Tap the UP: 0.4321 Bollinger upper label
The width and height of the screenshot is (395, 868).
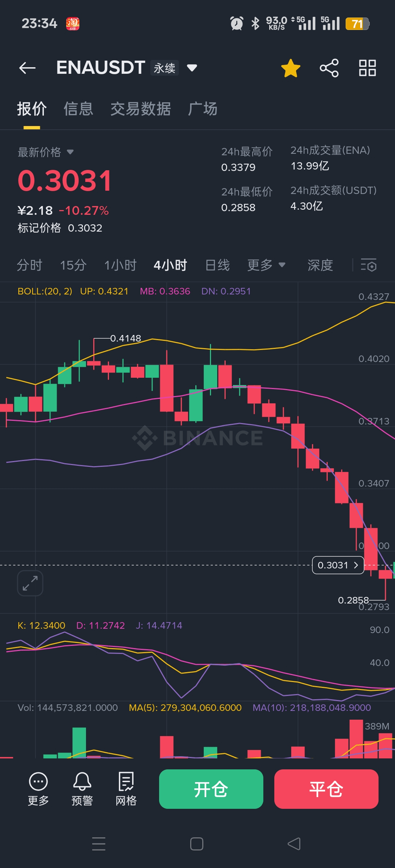coord(104,291)
